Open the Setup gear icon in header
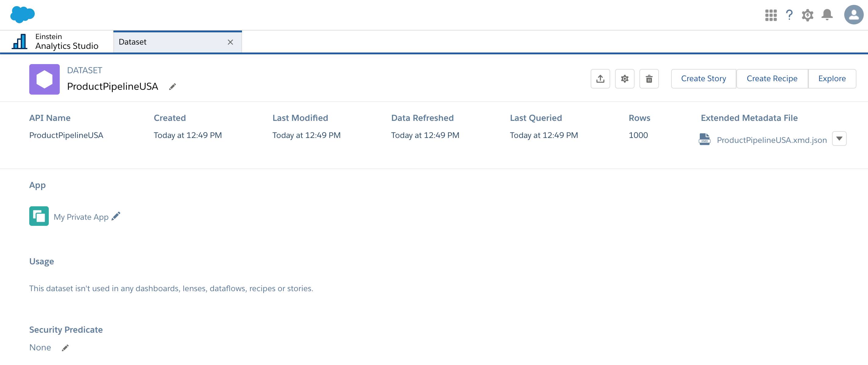The height and width of the screenshot is (365, 868). [807, 15]
